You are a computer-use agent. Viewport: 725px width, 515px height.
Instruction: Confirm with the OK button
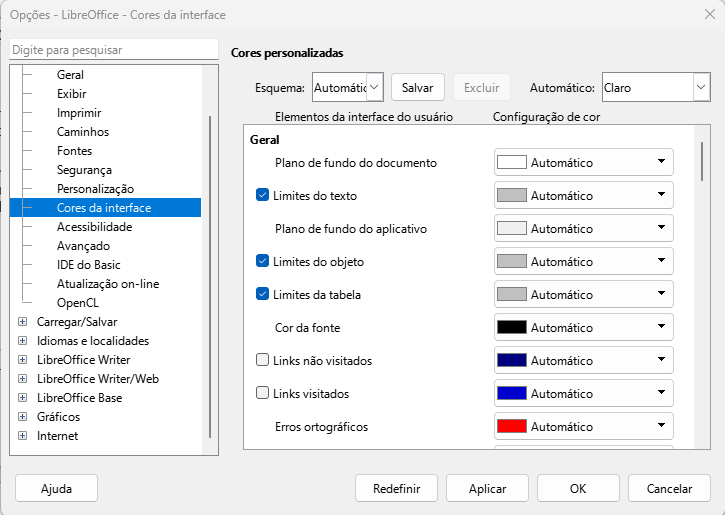tap(578, 488)
